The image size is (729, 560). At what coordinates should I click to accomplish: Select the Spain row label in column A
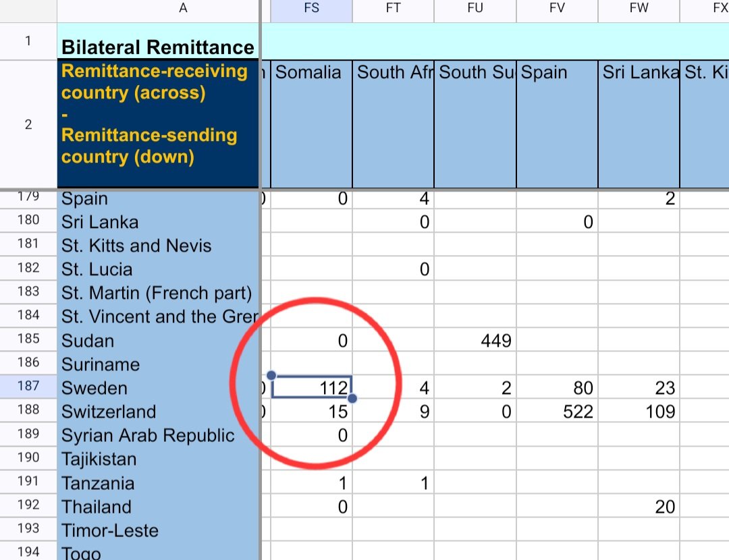click(158, 198)
